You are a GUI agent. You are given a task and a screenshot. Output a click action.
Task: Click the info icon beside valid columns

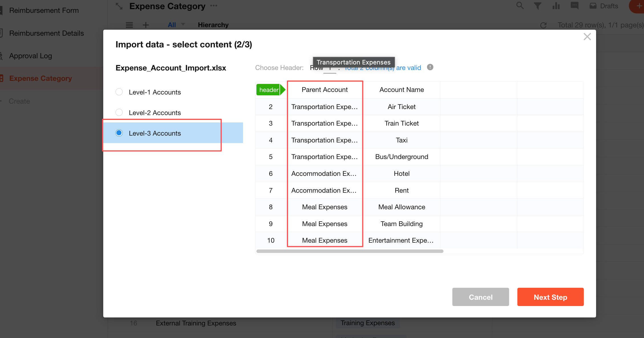(x=430, y=67)
